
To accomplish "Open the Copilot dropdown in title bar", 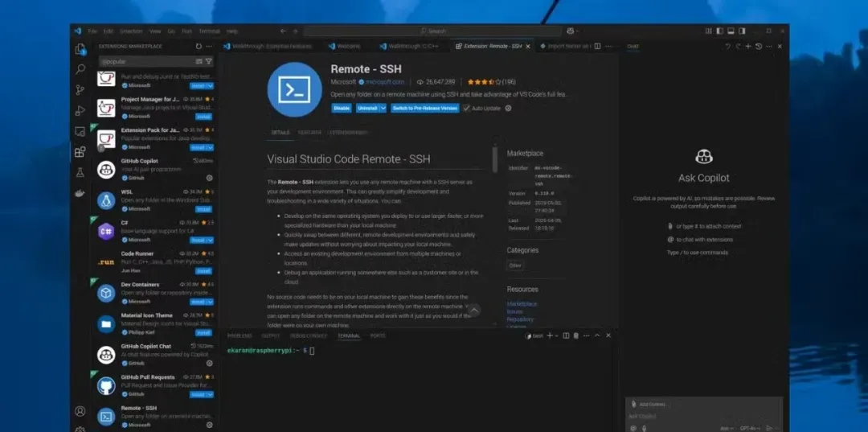I will 573,31.
